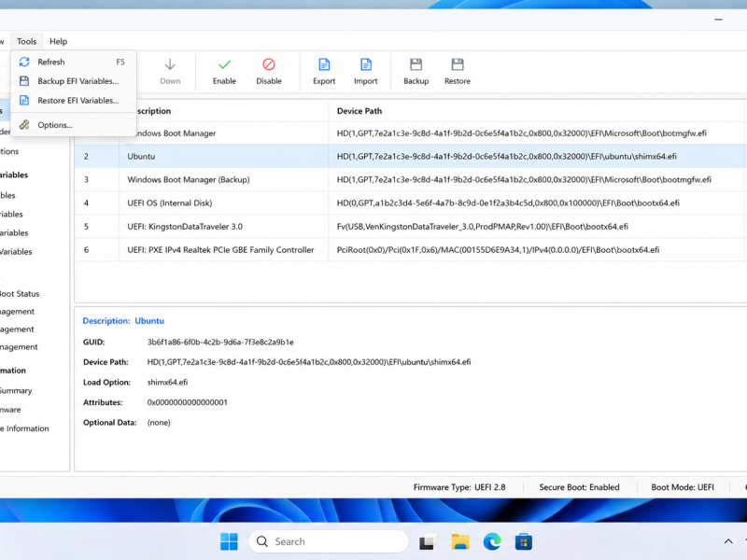Launch Microsoft Edge from taskbar
747x560 pixels.
(492, 542)
